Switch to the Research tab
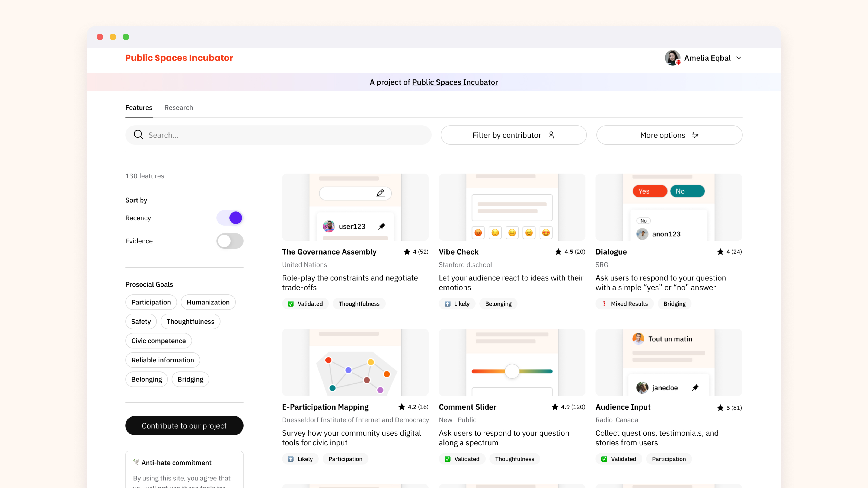The width and height of the screenshot is (868, 488). pyautogui.click(x=178, y=107)
